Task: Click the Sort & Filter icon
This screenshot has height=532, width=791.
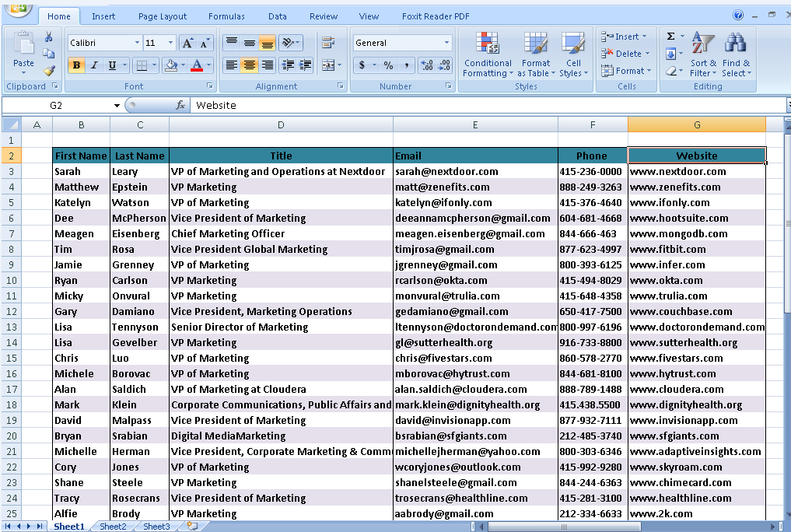Action: coord(702,54)
